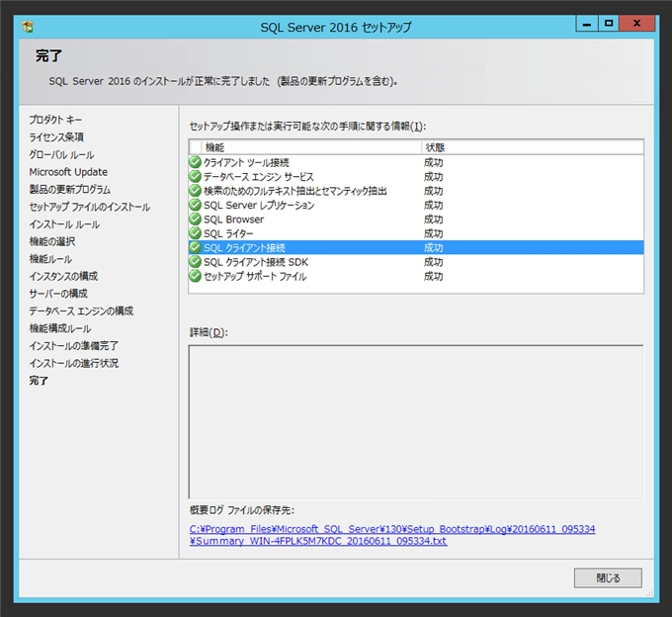Click グローバル ルール step in sidebar

click(61, 154)
